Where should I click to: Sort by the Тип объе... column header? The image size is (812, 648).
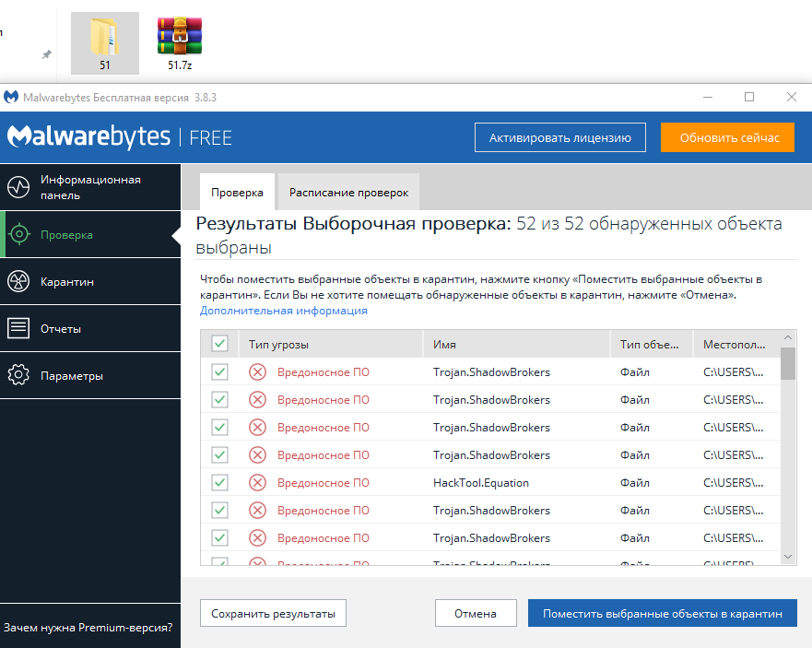[652, 344]
